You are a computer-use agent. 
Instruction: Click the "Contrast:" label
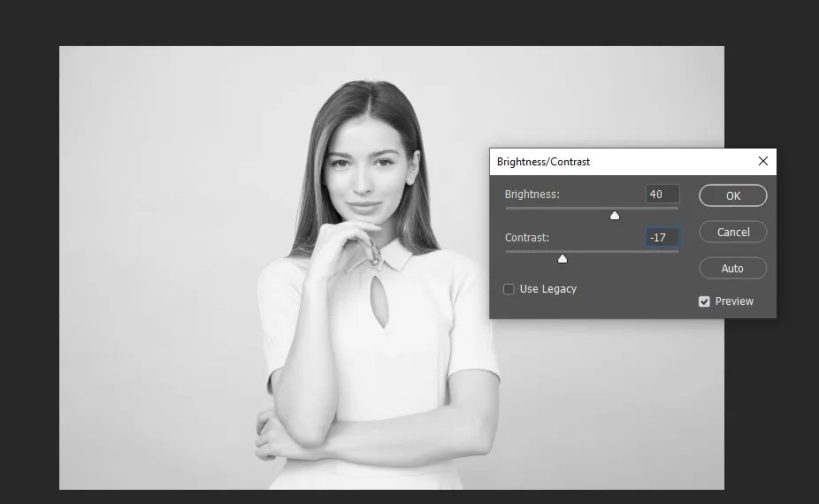527,238
